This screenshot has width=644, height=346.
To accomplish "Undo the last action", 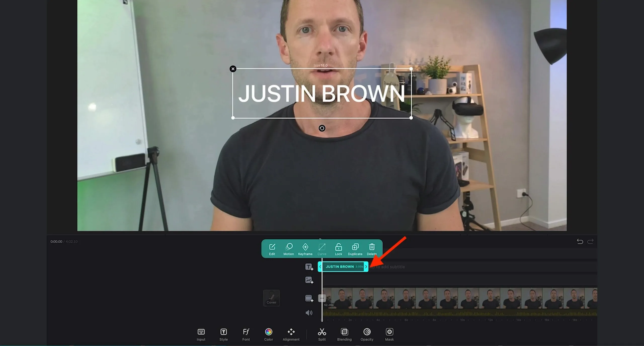I will [x=580, y=241].
